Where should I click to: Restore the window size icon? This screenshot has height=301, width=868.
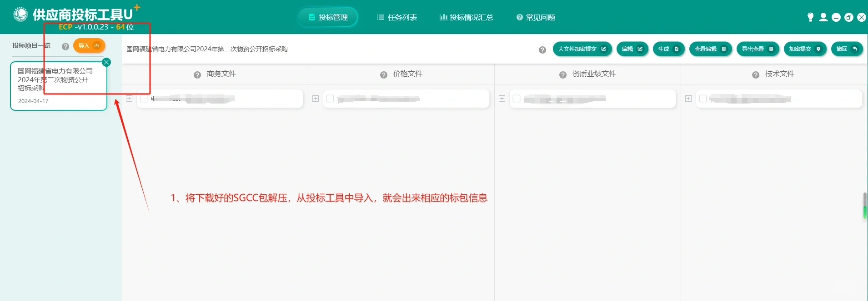click(x=849, y=17)
